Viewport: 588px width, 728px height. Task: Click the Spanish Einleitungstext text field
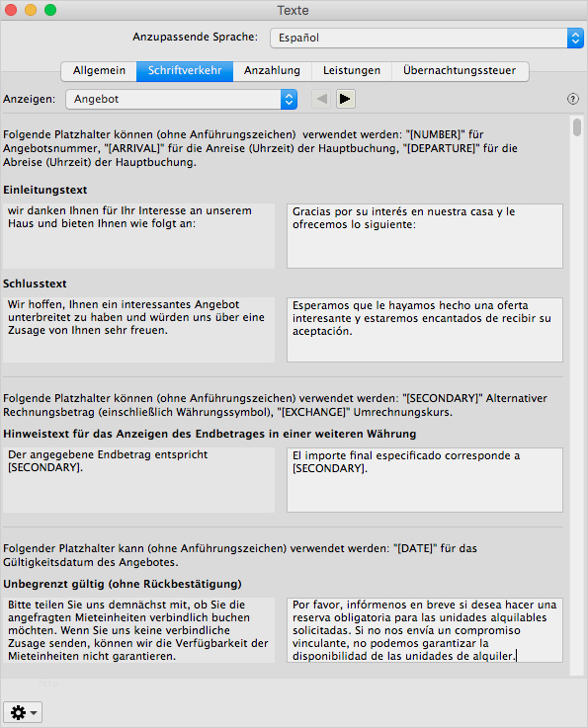(x=425, y=236)
